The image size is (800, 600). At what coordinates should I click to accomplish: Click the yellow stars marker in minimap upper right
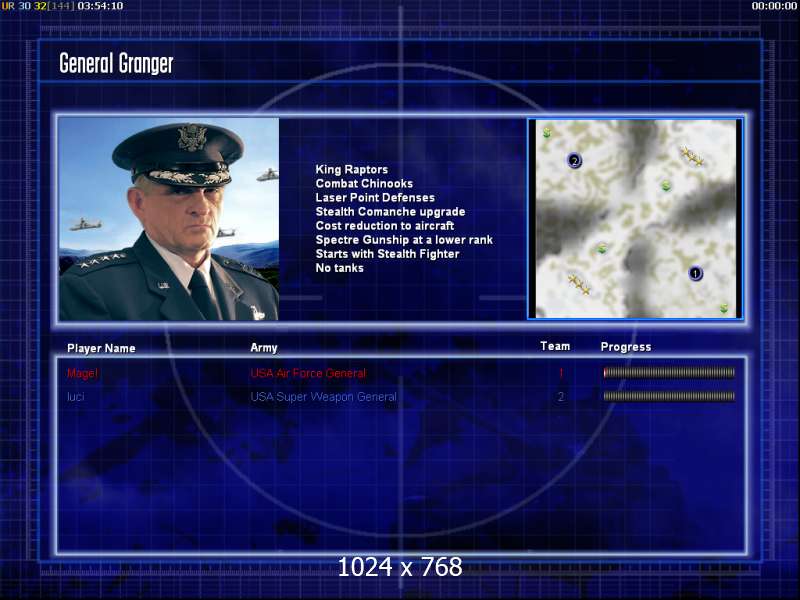click(693, 156)
